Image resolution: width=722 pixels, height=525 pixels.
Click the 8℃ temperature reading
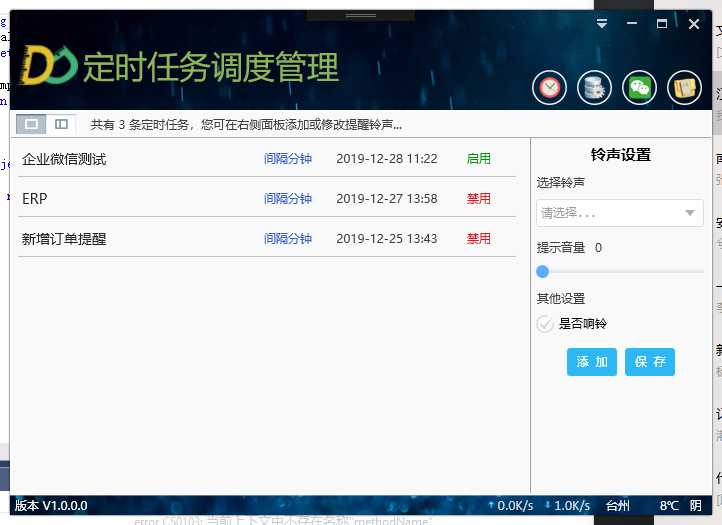coord(669,506)
